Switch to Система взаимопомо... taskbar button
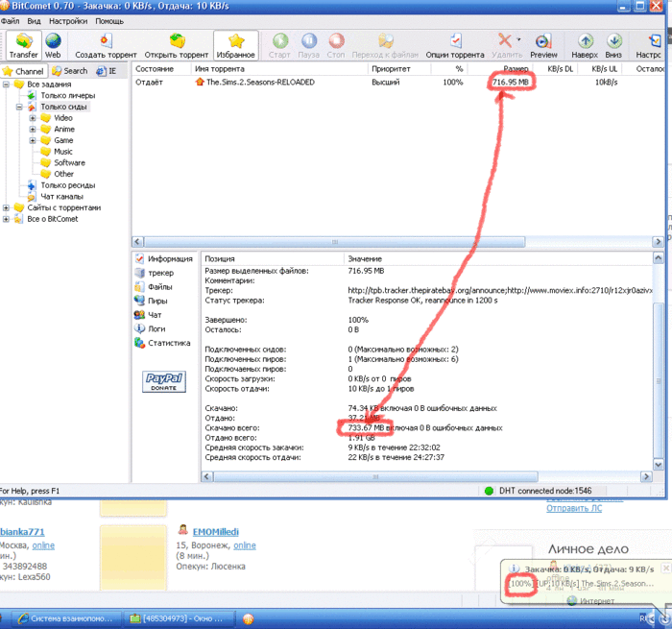 [x=65, y=618]
